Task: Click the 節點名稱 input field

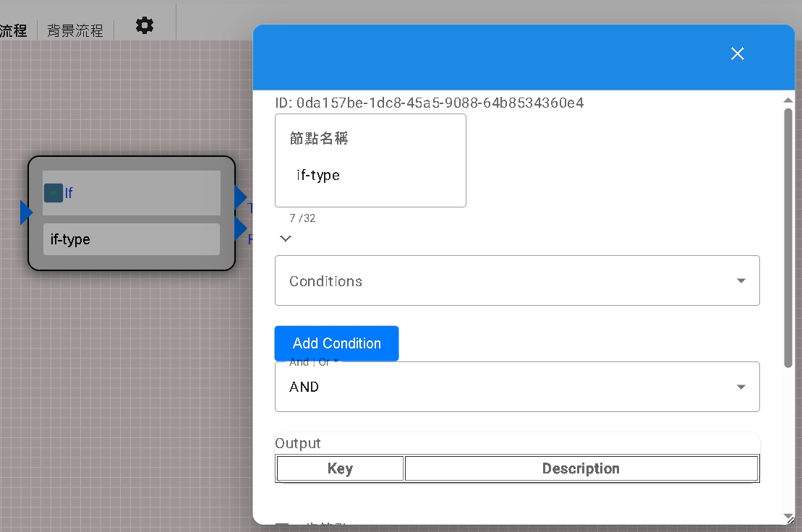Action: point(370,175)
